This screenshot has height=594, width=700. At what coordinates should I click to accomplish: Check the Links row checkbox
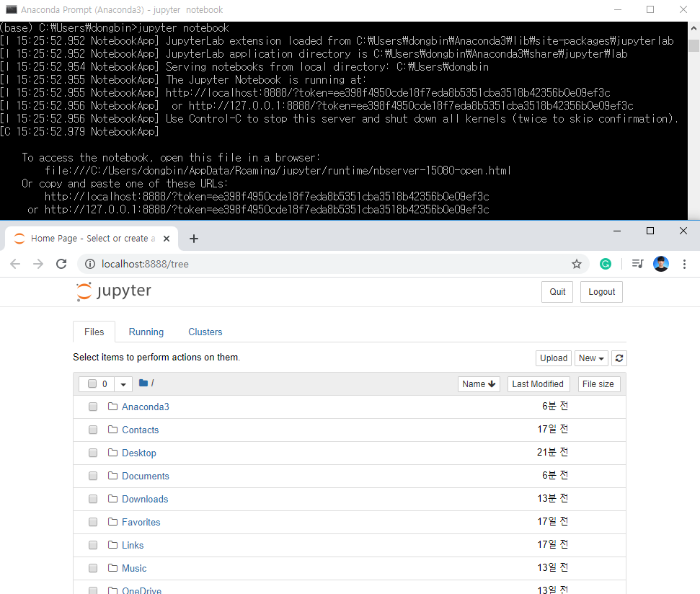(93, 545)
